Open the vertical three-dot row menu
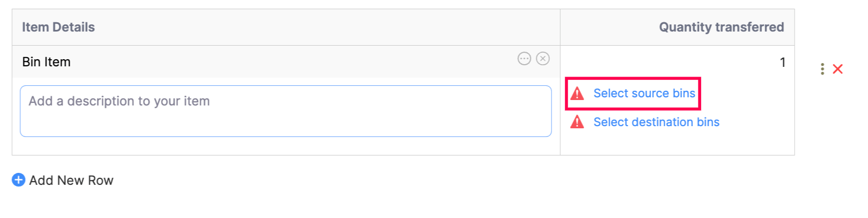The height and width of the screenshot is (218, 868). coord(822,69)
